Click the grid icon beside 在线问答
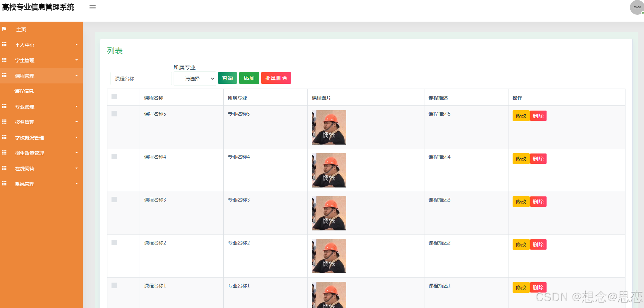 tap(4, 168)
